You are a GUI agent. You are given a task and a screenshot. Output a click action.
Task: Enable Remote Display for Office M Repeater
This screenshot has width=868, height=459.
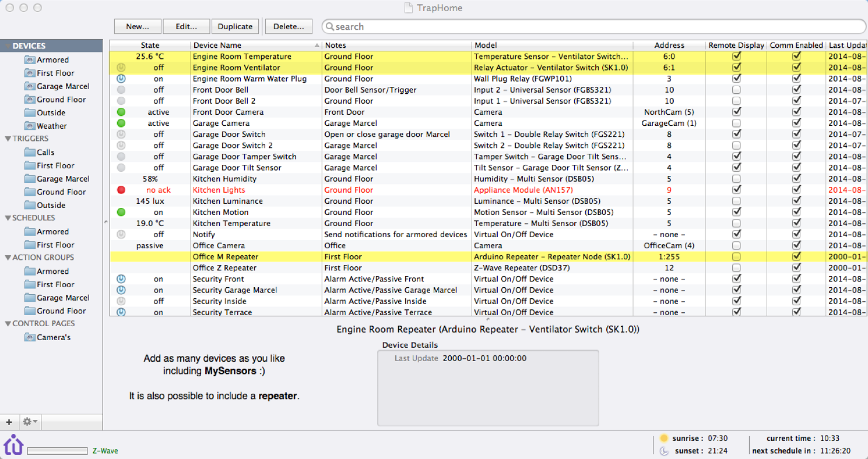737,257
